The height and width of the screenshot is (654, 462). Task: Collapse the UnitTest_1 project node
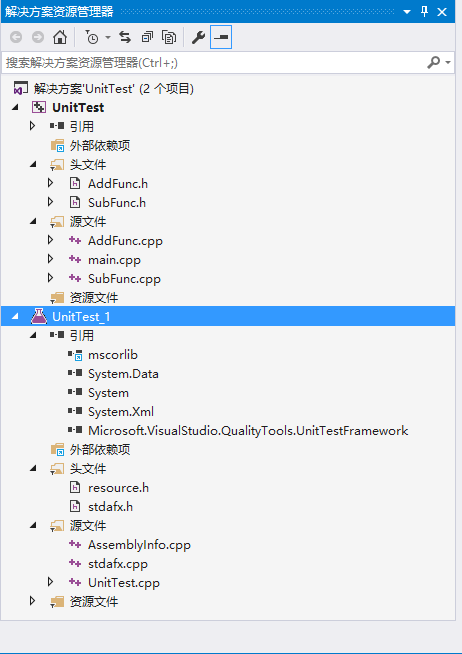(15, 317)
